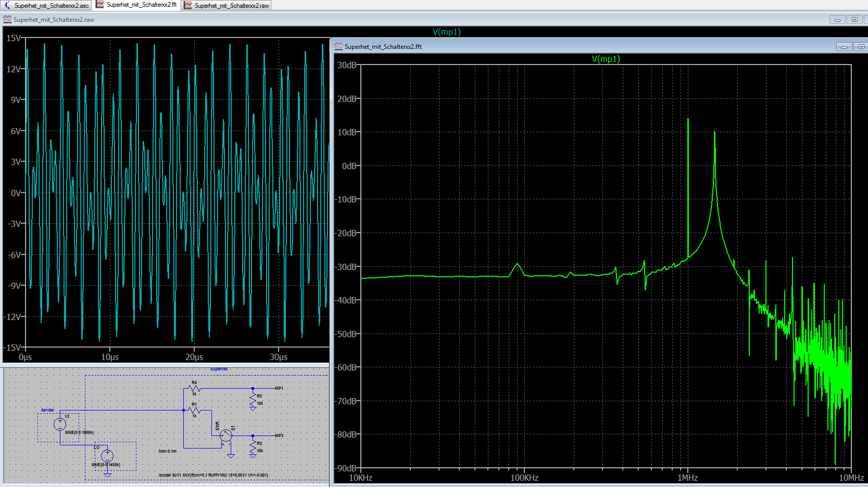Click the 15V label on the voltage axis

click(x=14, y=38)
